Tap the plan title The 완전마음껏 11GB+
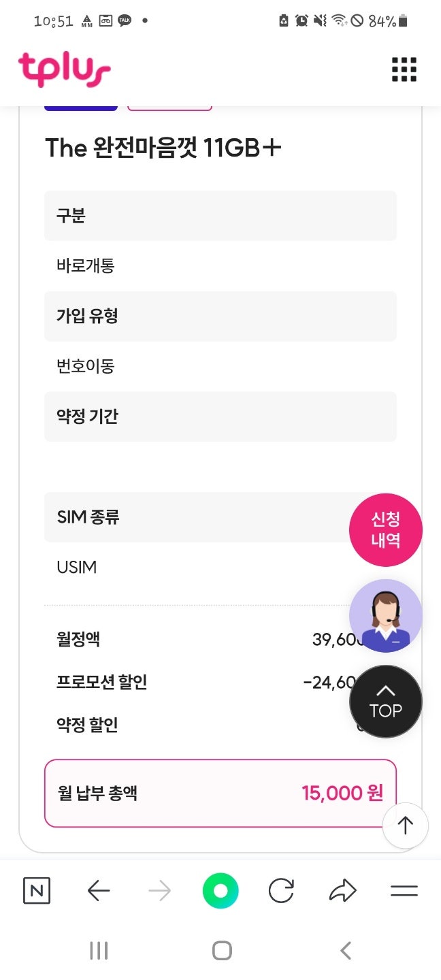Screen dimensions: 441x980 163,148
